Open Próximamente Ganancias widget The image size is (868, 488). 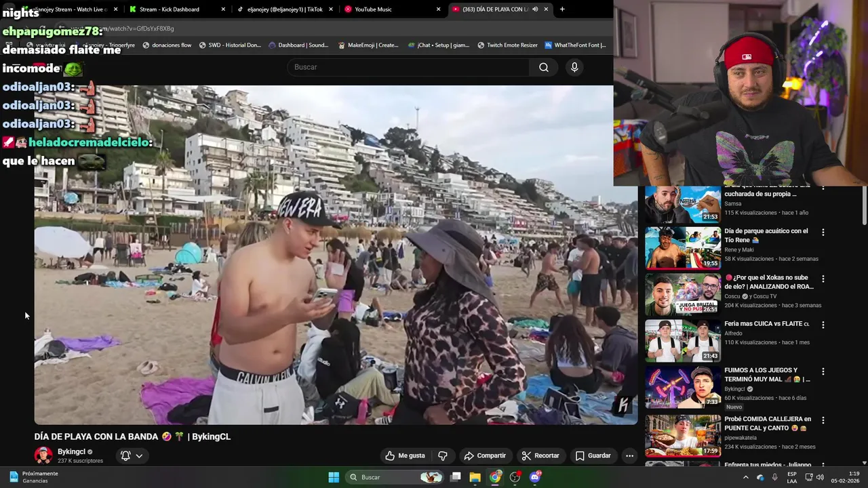[x=33, y=477]
